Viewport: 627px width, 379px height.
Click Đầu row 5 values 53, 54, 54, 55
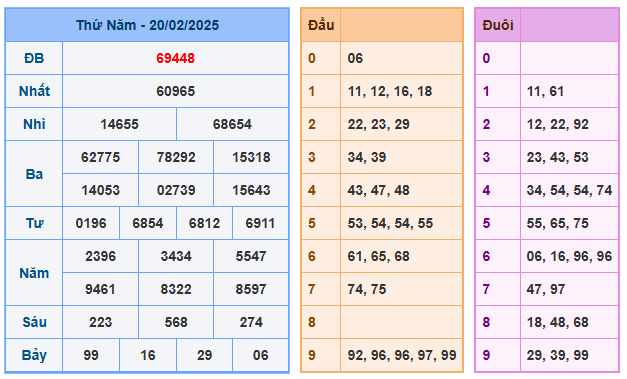pyautogui.click(x=390, y=223)
